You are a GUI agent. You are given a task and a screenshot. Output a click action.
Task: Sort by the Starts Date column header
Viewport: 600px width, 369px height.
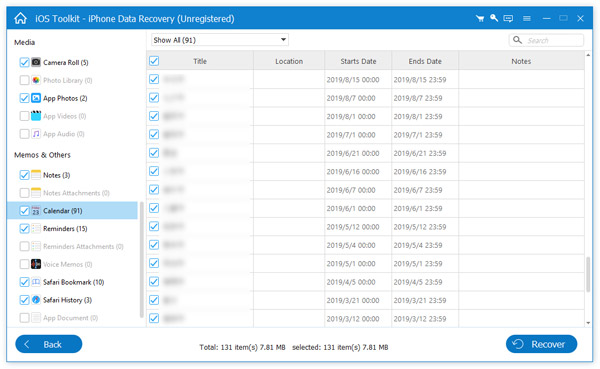pyautogui.click(x=358, y=61)
